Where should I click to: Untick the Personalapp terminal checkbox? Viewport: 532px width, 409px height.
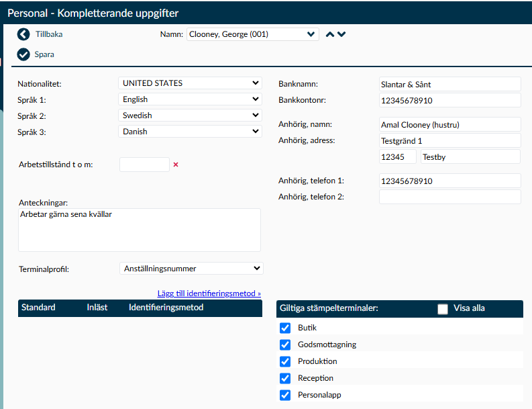(x=285, y=396)
